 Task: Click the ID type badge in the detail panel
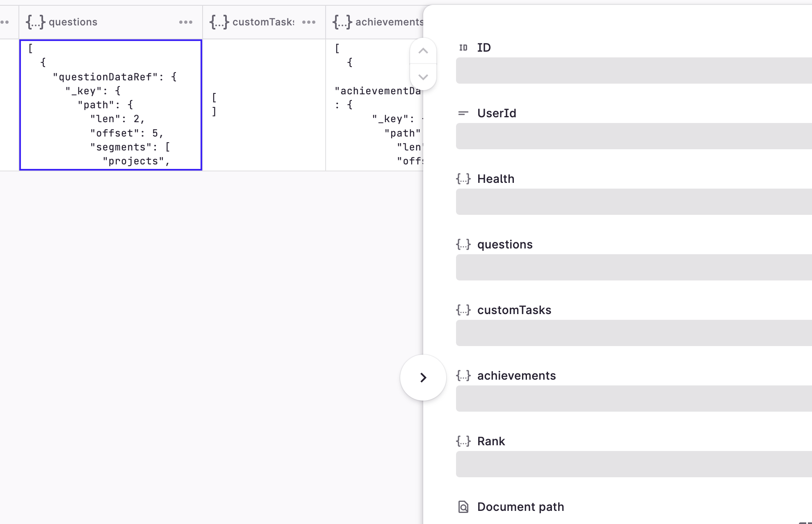tap(463, 48)
